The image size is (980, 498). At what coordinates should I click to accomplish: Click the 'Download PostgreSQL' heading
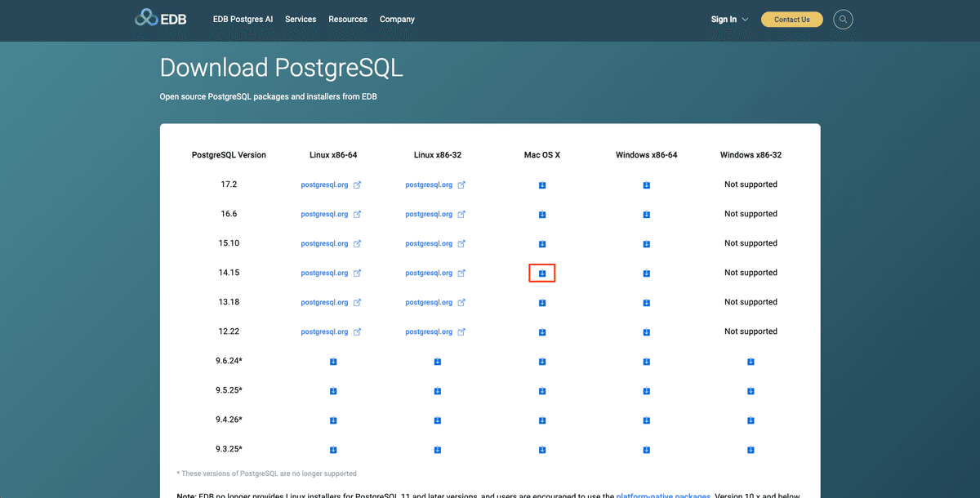(x=282, y=68)
